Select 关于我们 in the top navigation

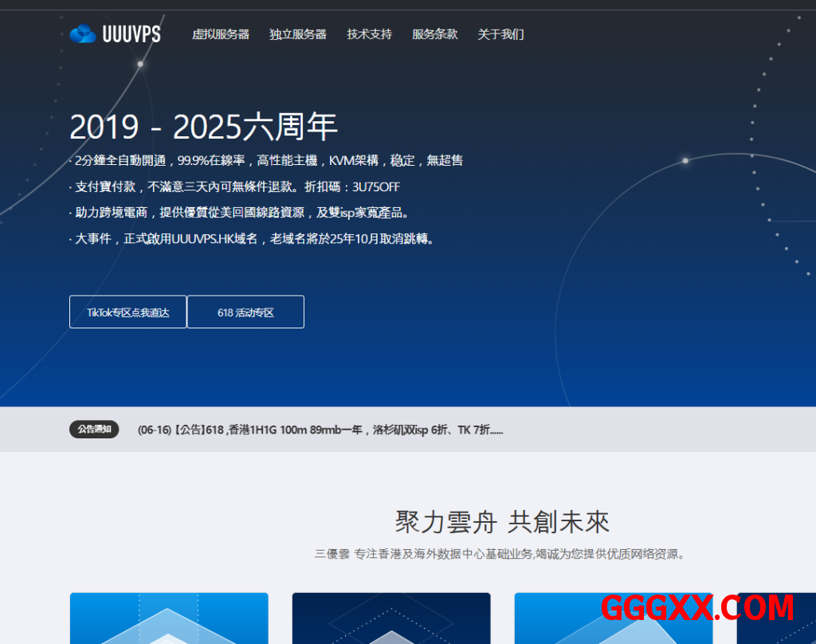coord(500,34)
